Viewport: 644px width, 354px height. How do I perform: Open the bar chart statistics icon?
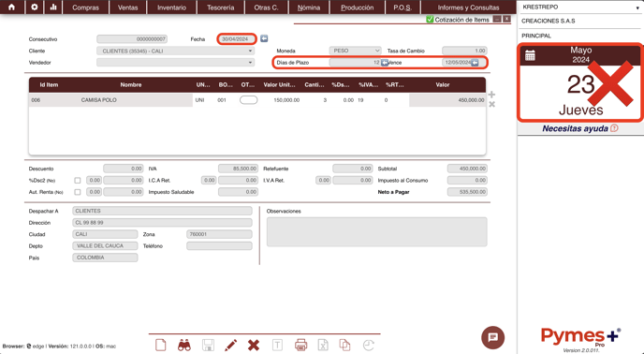pos(53,7)
